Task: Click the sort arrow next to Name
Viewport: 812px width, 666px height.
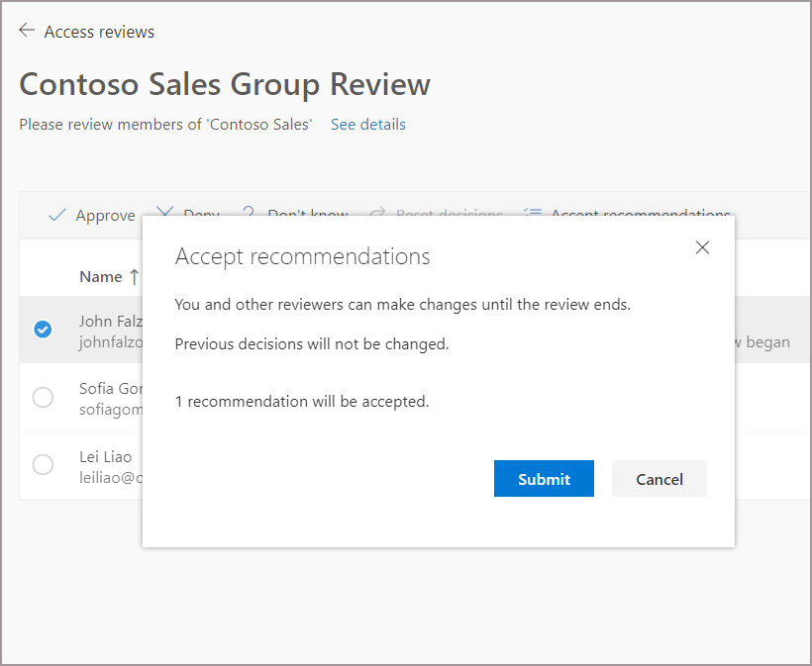Action: (x=134, y=277)
